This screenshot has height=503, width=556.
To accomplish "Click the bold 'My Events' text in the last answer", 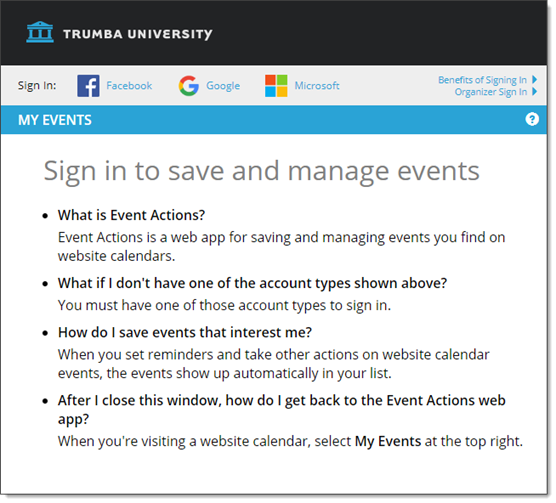I will click(388, 442).
